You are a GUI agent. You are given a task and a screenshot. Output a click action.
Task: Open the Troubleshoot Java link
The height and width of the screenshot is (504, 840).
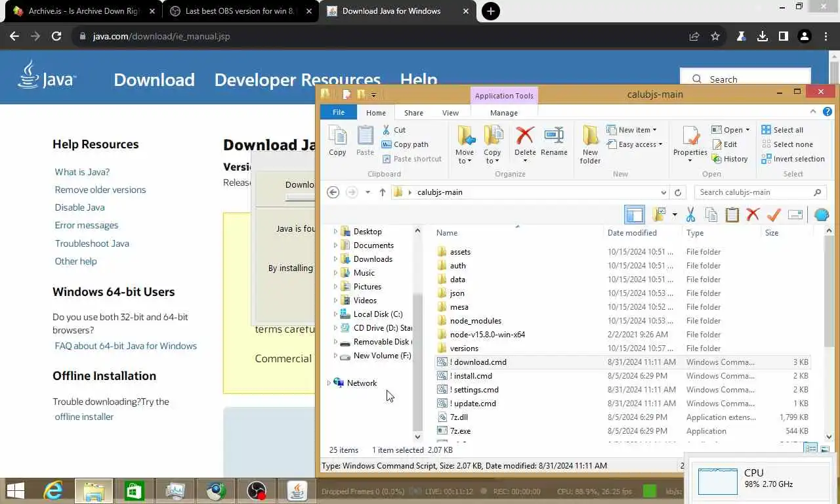tap(92, 243)
